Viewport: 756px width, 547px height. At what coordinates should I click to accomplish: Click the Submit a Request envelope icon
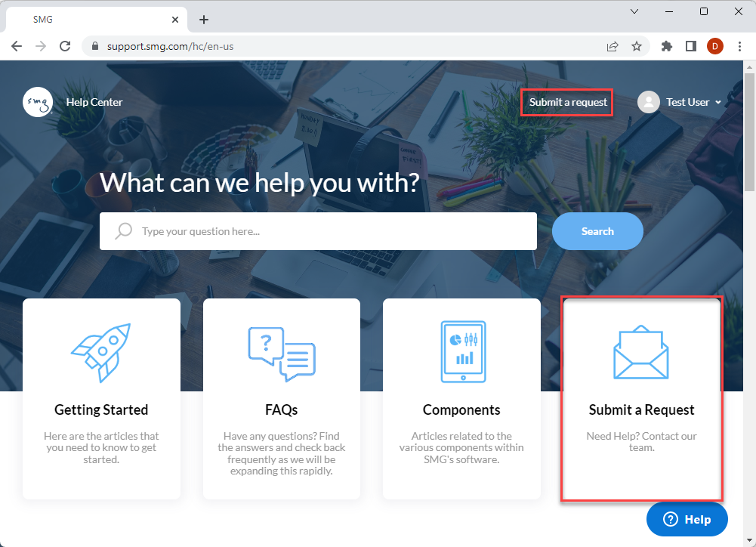[640, 352]
